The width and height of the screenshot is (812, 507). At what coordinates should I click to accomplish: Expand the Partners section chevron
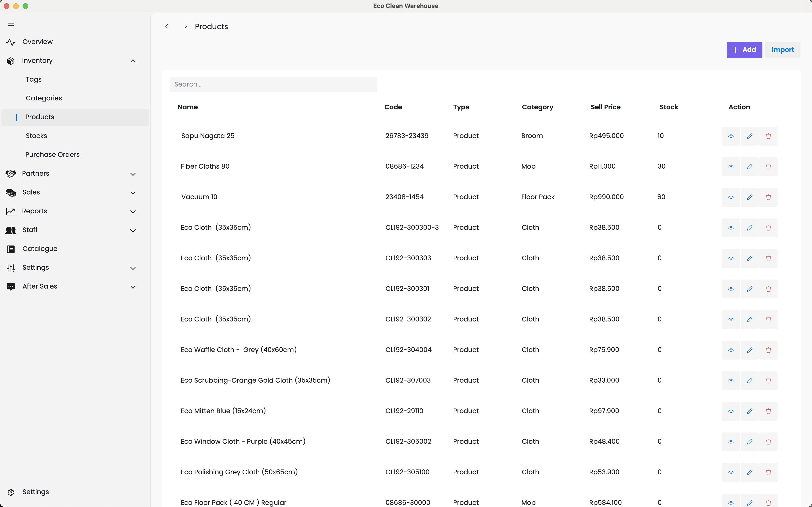click(x=133, y=174)
